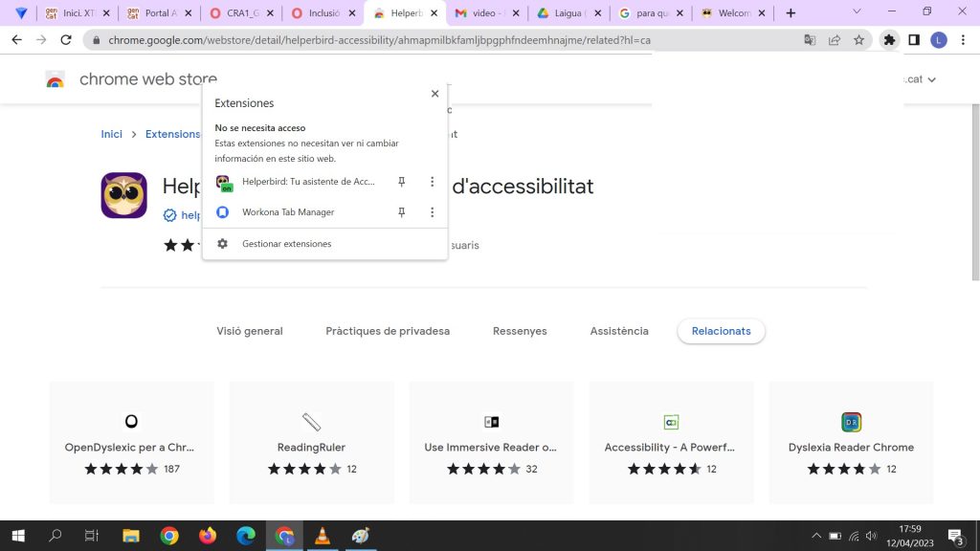Launch VLC media player from taskbar
Image resolution: width=980 pixels, height=551 pixels.
coord(323,536)
